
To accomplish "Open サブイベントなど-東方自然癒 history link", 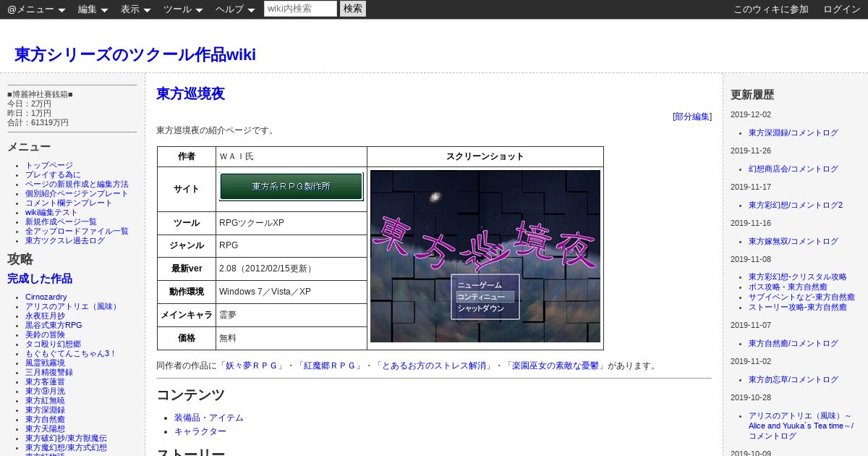I will 801,297.
